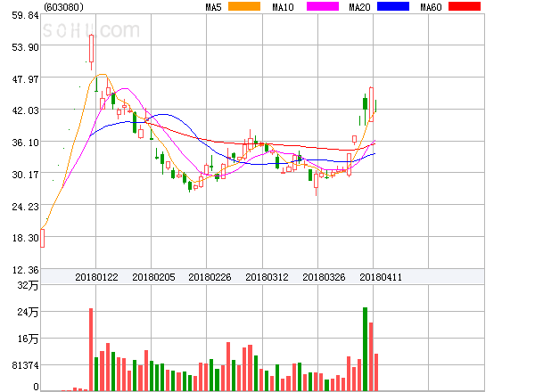
Task: Click the first red candlestick near 18.30
Action: pyautogui.click(x=42, y=238)
